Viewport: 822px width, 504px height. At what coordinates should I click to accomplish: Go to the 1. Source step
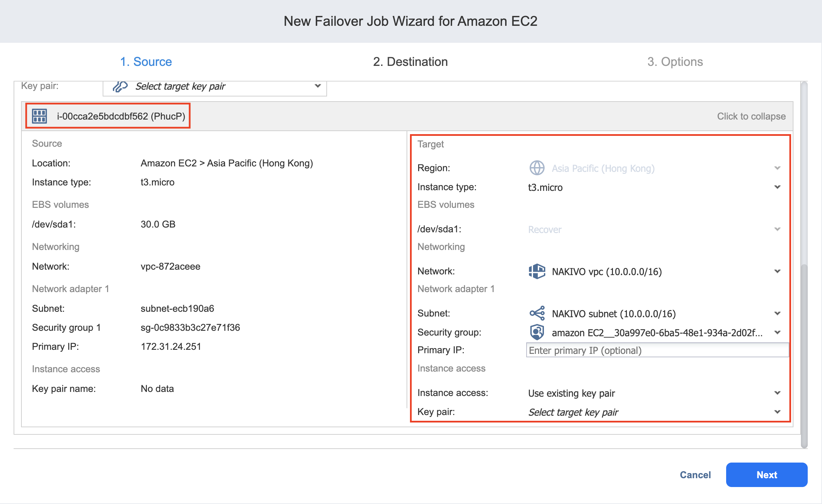146,62
